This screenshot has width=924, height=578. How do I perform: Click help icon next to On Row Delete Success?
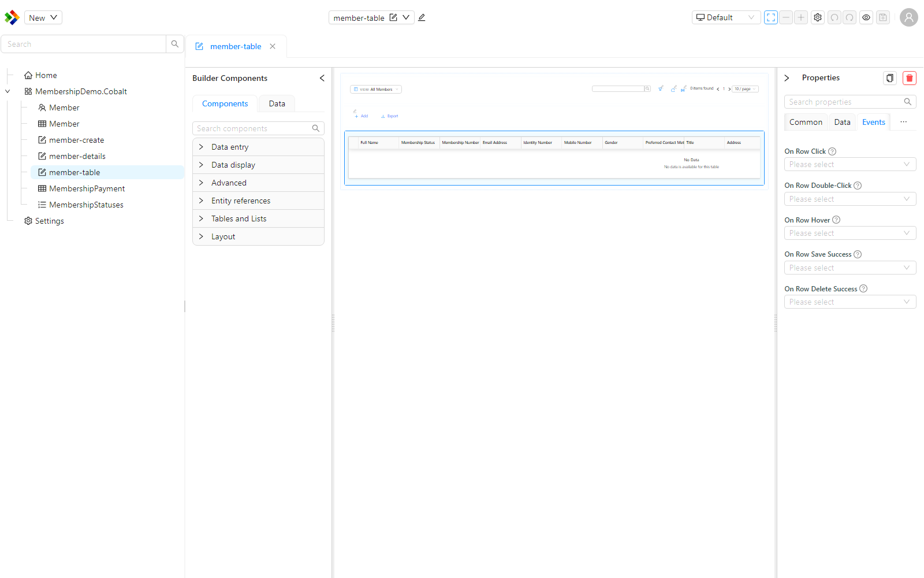tap(863, 288)
